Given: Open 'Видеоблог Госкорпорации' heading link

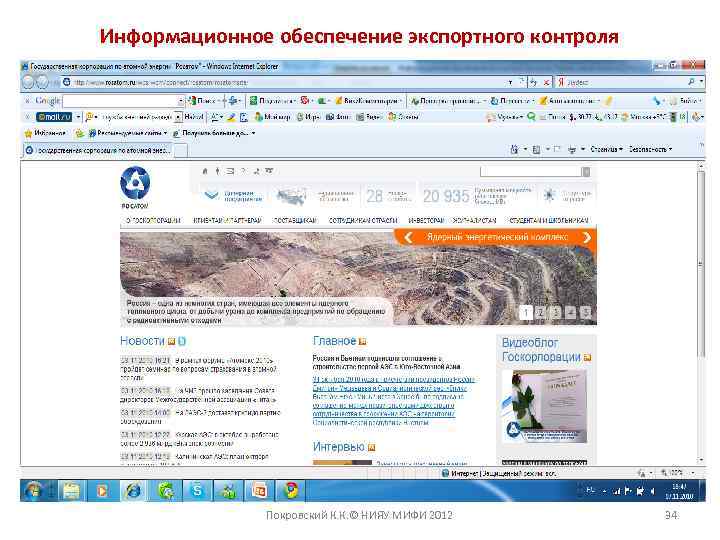Looking at the screenshot, I should [541, 350].
